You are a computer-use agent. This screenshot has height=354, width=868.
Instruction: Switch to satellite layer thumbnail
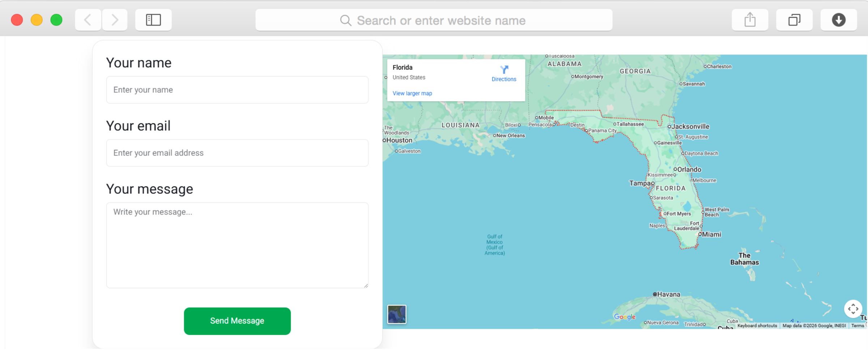397,314
